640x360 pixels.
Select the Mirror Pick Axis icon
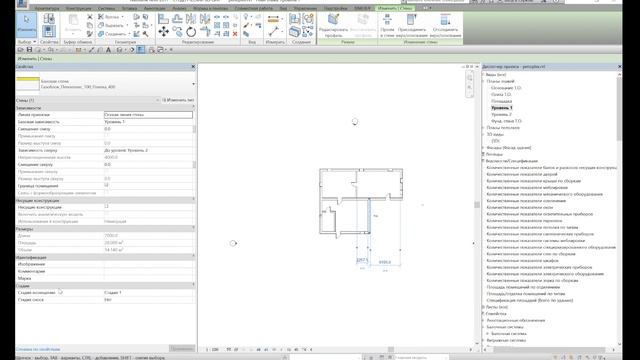tap(191, 19)
